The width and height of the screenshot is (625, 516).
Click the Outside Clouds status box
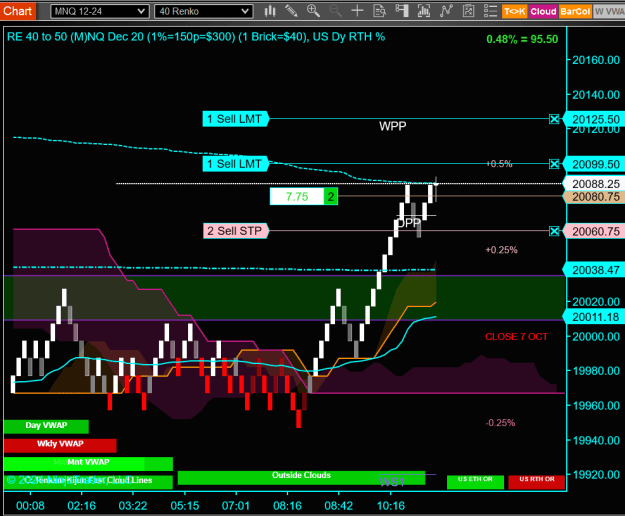tap(301, 477)
